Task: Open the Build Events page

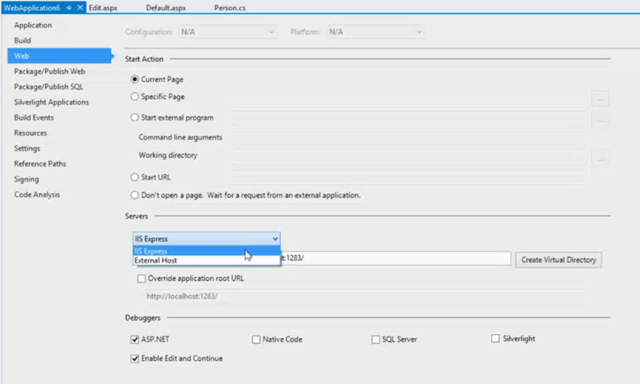Action: tap(34, 118)
